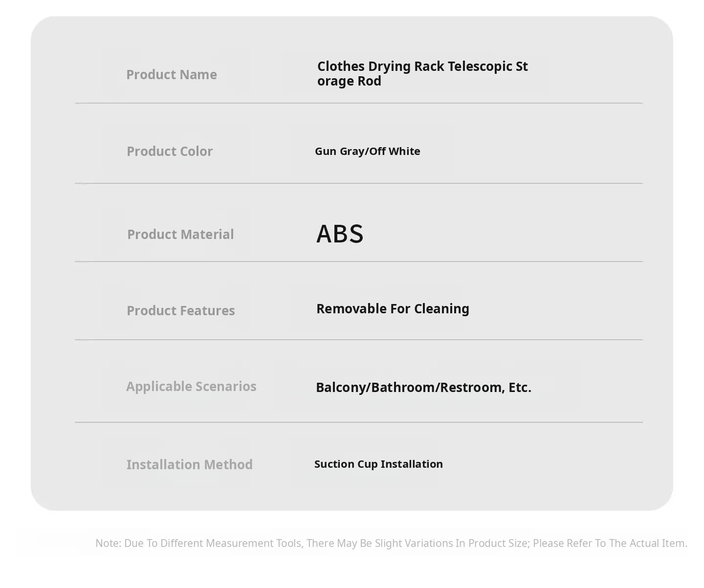The image size is (704, 588).
Task: Select the Clothes Drying Rack product title text
Action: point(422,73)
